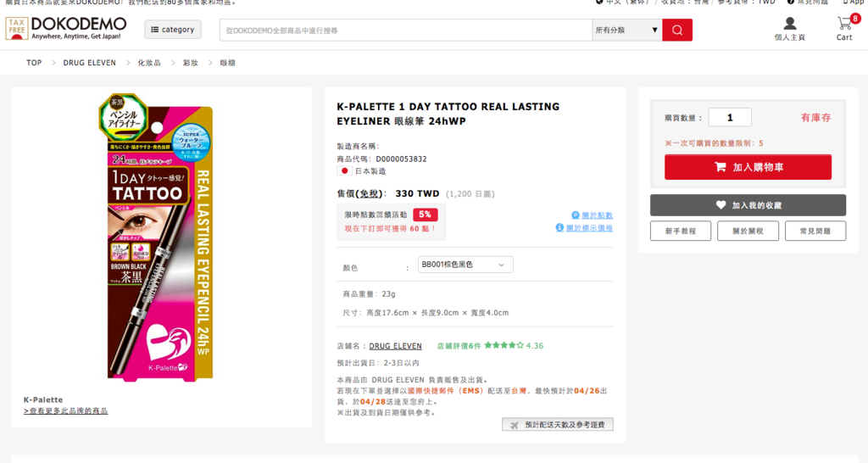Click 查看更多此品牌的商品 link
868x463 pixels.
(65, 411)
